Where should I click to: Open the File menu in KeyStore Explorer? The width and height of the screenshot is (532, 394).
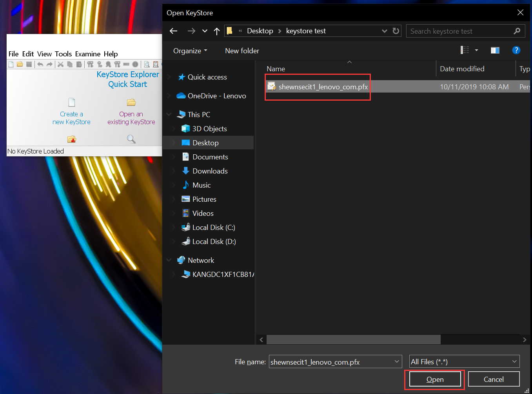(13, 54)
